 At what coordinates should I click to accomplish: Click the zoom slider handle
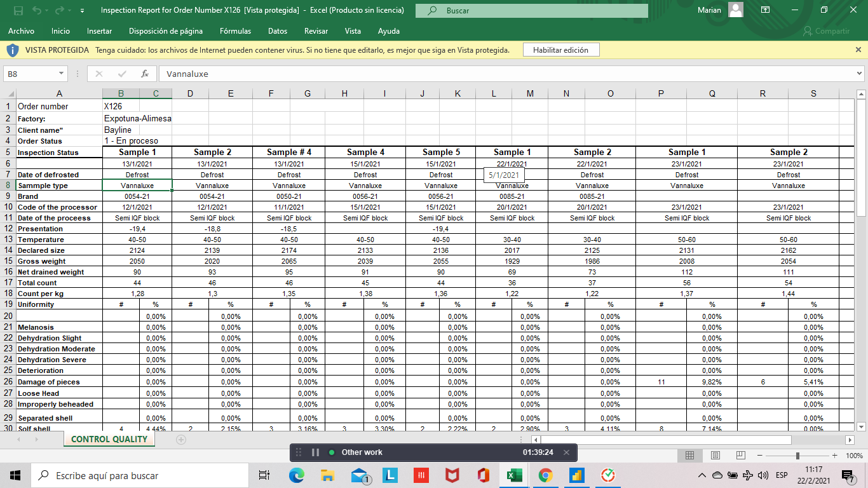tap(797, 456)
